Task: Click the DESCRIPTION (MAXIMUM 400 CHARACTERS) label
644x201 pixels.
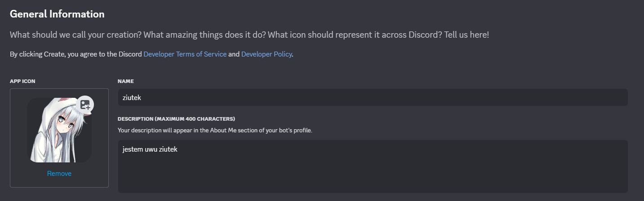Action: 176,119
